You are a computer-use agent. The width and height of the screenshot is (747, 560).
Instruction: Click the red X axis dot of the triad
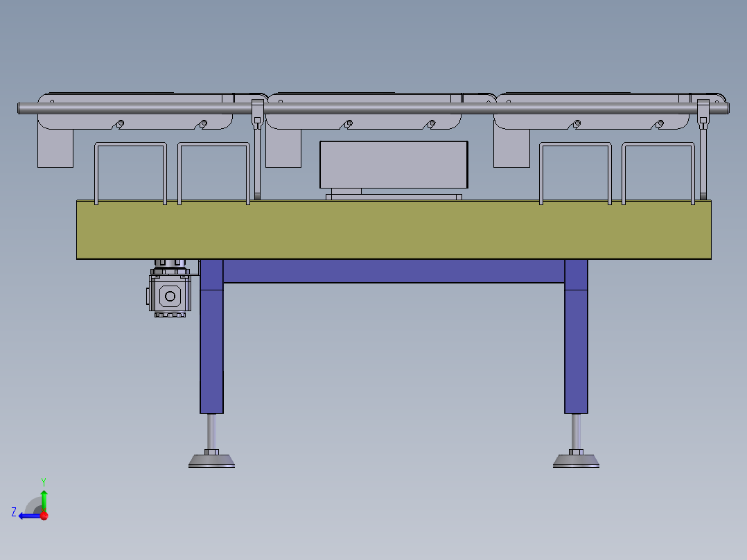tap(44, 516)
